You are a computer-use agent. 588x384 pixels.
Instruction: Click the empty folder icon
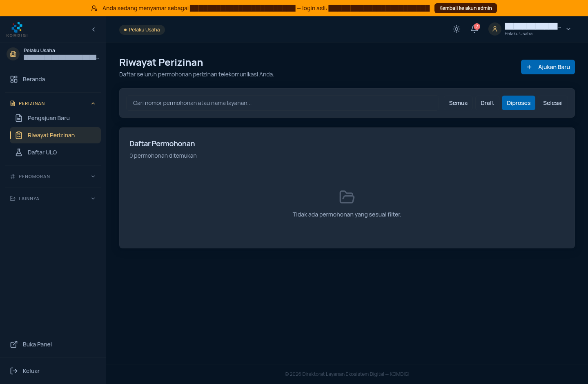coord(347,197)
